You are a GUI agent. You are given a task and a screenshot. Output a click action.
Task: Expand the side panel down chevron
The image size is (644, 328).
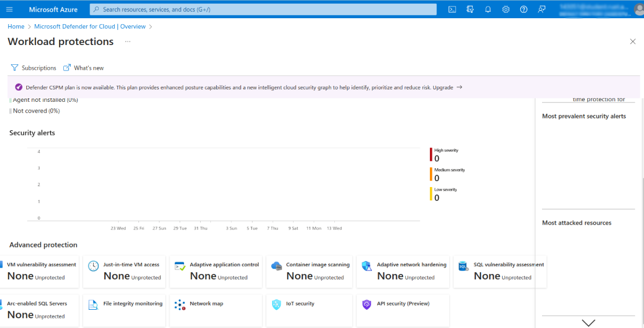[589, 323]
